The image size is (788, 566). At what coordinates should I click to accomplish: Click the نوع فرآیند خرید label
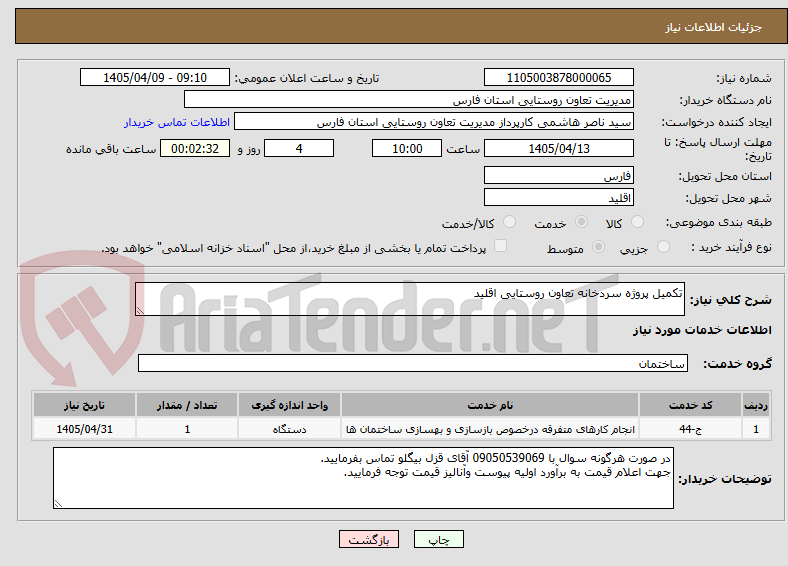pyautogui.click(x=732, y=247)
